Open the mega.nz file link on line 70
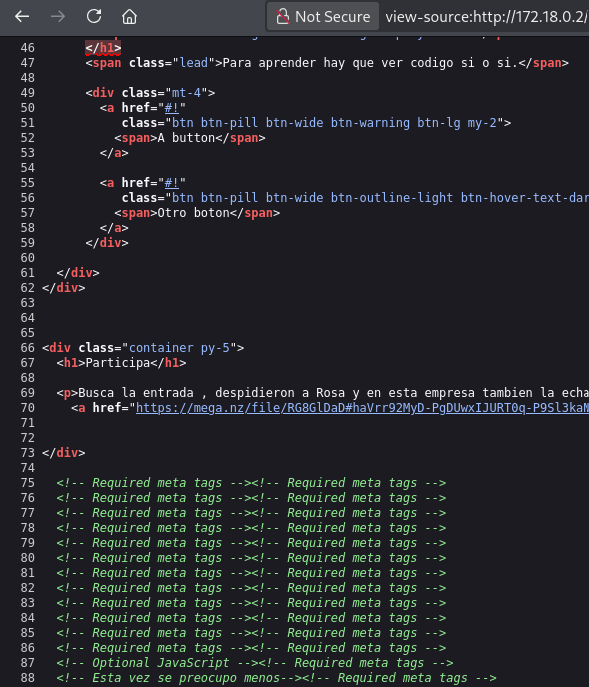 [362, 408]
